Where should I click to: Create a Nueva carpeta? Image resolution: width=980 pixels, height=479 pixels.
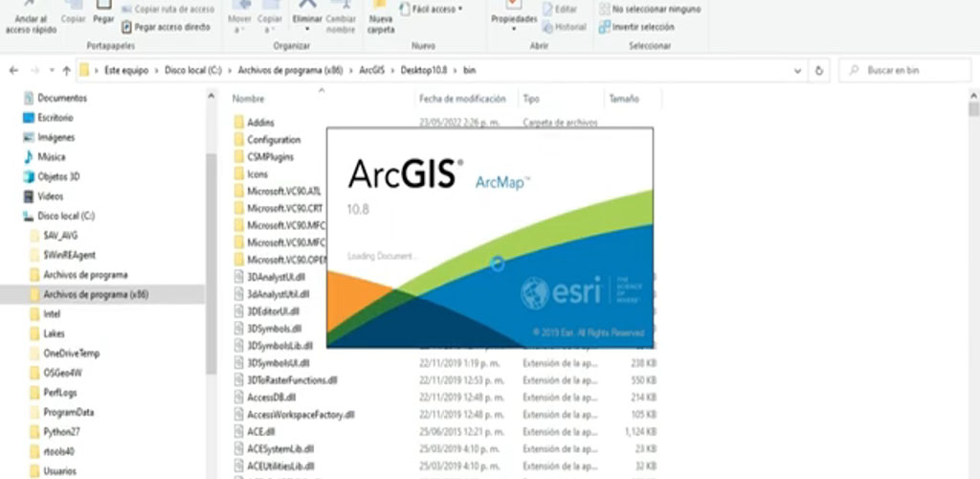click(x=381, y=17)
